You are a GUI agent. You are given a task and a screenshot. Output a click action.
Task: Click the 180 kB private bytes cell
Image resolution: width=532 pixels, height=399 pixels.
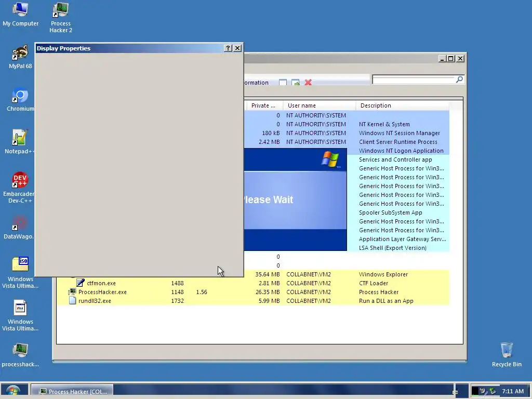tap(271, 133)
